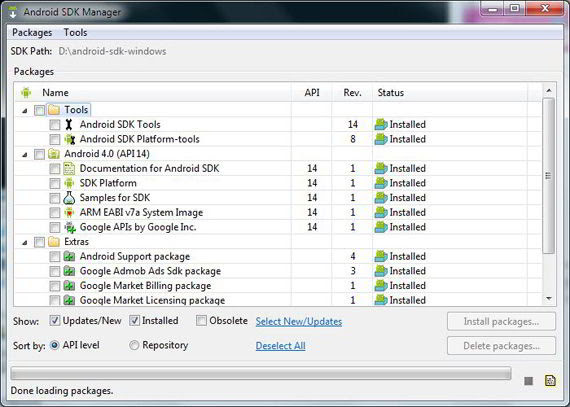Check the Android Support package checkbox

(55, 257)
